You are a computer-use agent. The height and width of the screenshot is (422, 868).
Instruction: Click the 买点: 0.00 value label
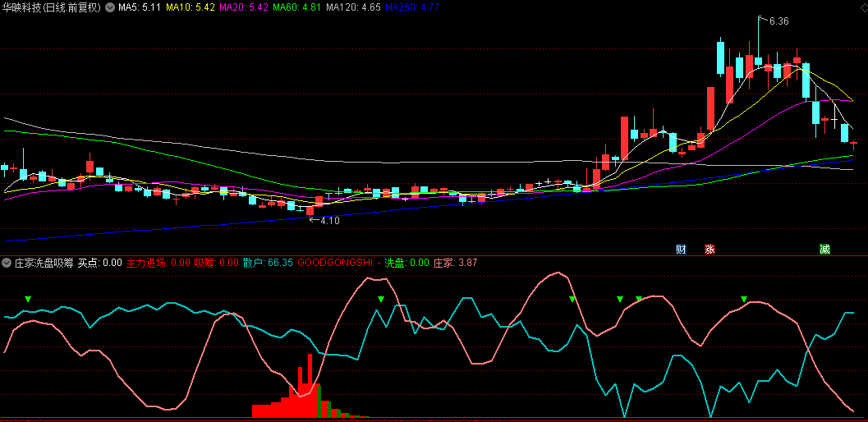pyautogui.click(x=99, y=263)
